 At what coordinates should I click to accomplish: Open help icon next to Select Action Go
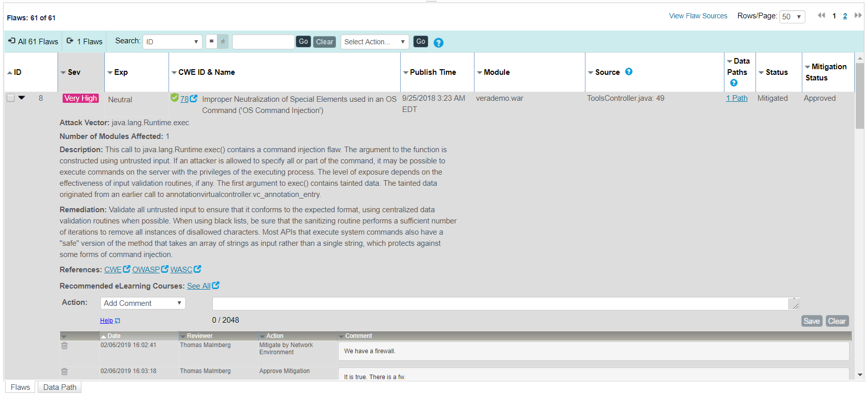[x=438, y=43]
